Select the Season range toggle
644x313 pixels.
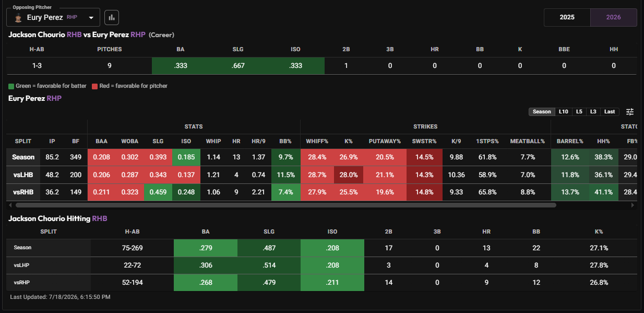[x=542, y=112]
